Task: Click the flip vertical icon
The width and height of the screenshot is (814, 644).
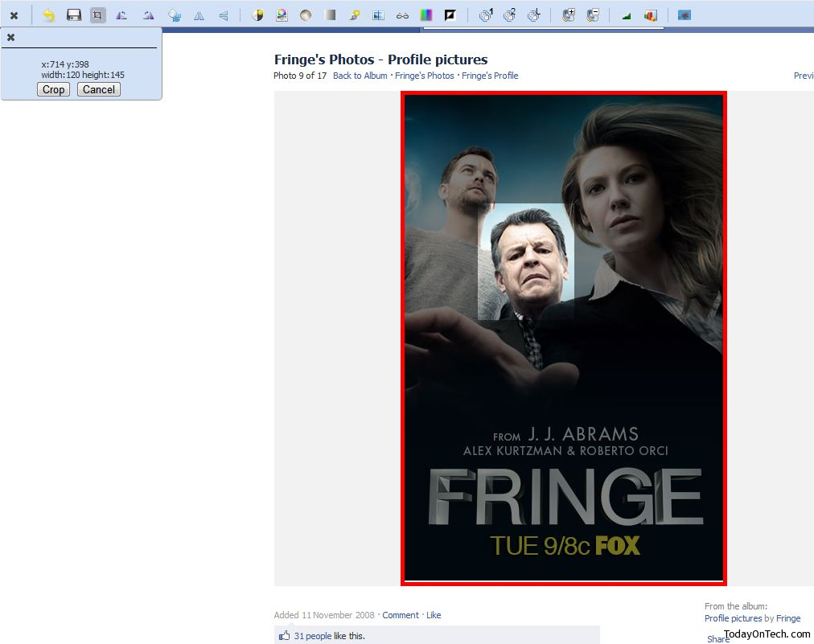Action: [x=224, y=16]
